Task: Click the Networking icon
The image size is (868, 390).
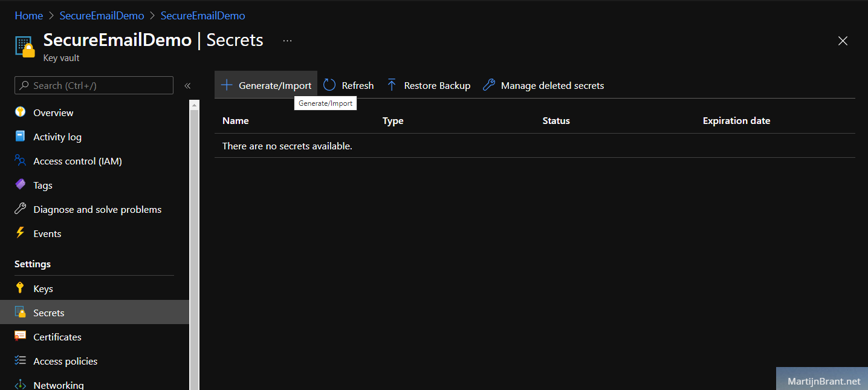Action: click(x=21, y=385)
